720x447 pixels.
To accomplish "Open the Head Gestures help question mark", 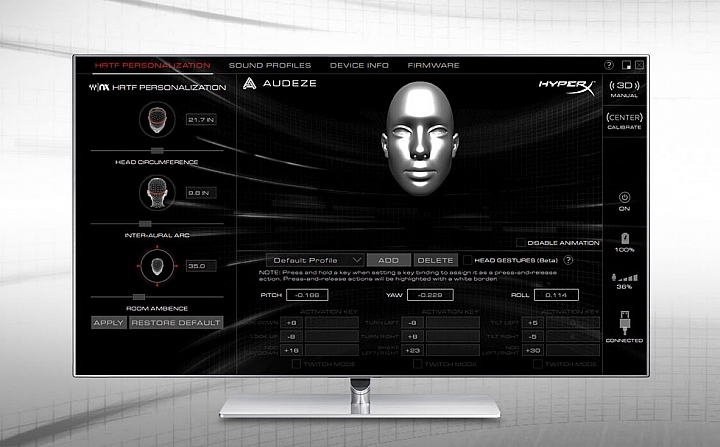I will 568,260.
